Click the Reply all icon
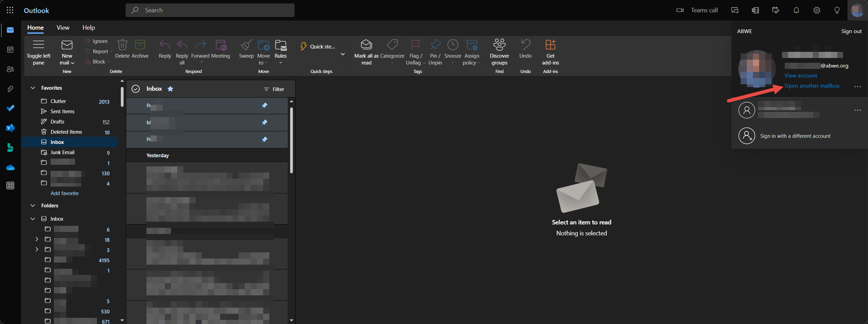The width and height of the screenshot is (868, 324). coord(182,45)
